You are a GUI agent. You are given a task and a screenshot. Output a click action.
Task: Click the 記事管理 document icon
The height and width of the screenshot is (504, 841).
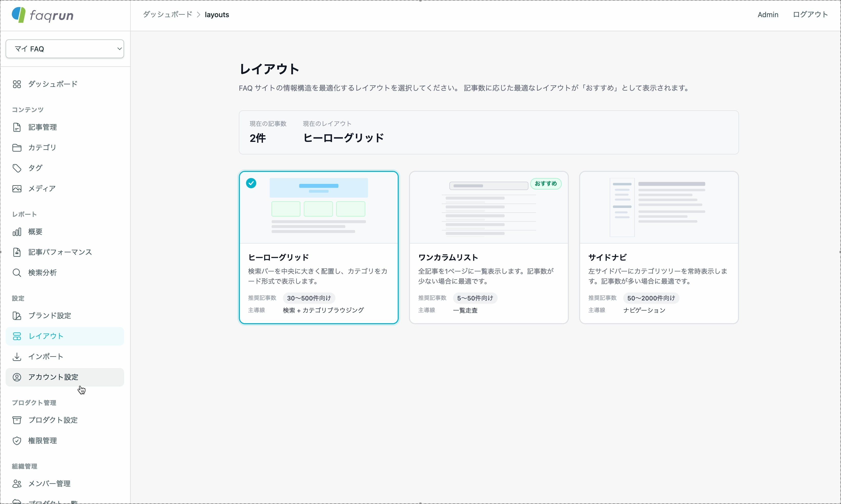point(17,127)
